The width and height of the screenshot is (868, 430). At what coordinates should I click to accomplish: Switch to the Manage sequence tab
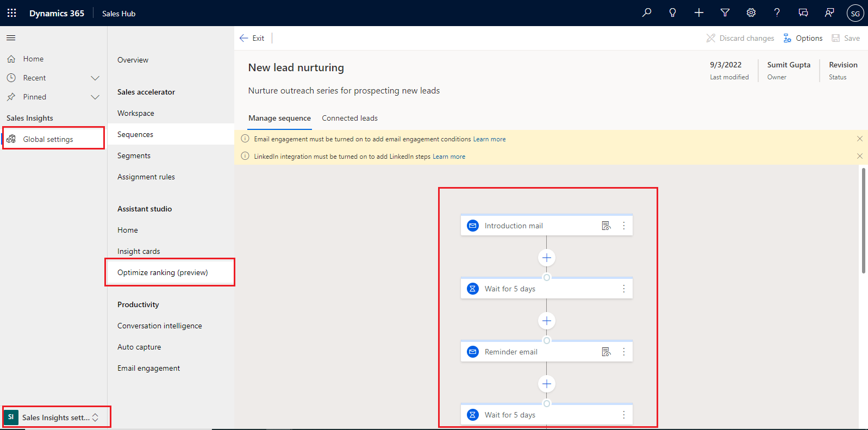click(x=279, y=118)
